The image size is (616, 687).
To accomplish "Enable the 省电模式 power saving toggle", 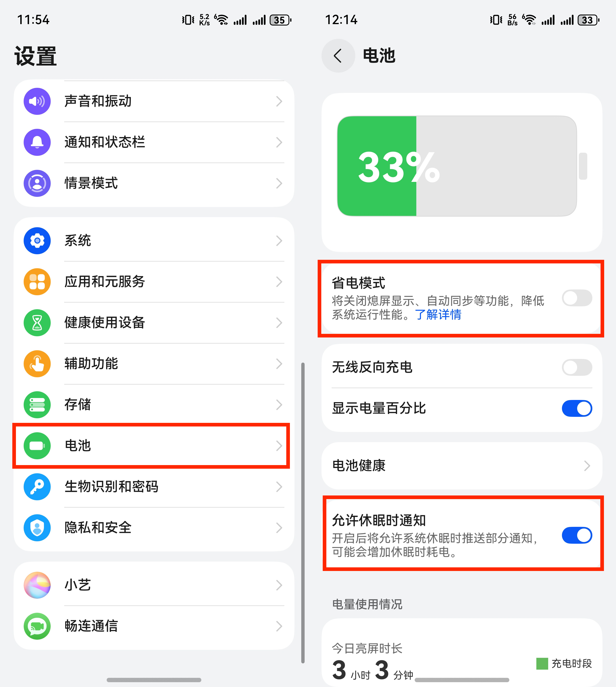I will tap(577, 298).
